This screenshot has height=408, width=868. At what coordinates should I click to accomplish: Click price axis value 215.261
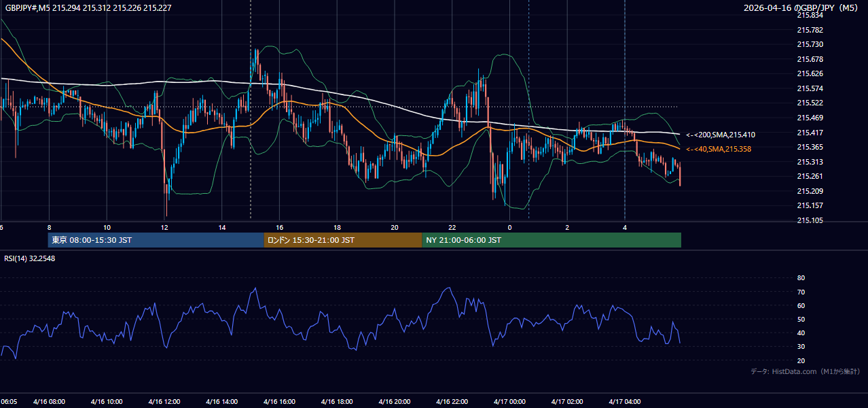coord(810,176)
